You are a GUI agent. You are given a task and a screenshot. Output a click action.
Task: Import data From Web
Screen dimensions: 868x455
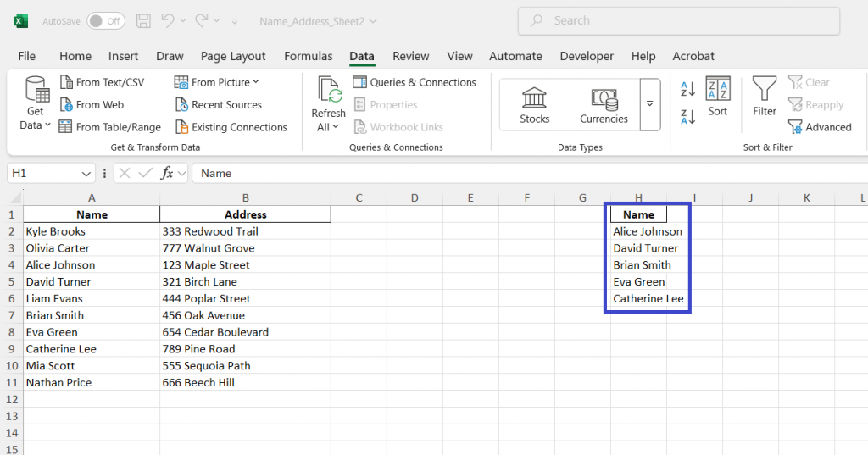pos(92,104)
